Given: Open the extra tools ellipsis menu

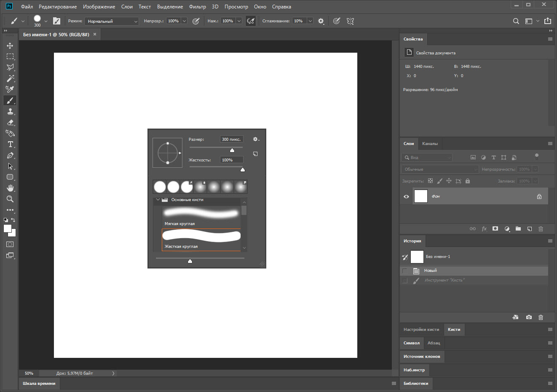Looking at the screenshot, I should pyautogui.click(x=10, y=210).
